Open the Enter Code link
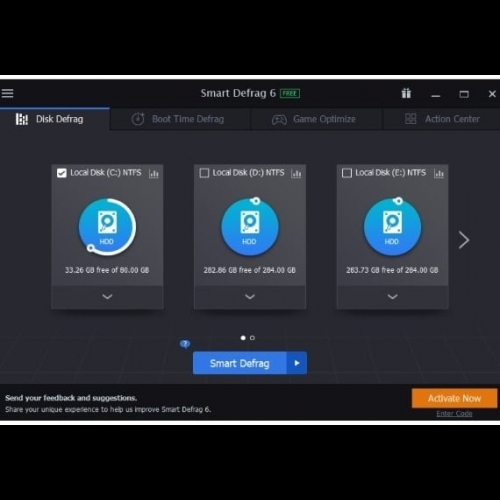Image resolution: width=500 pixels, height=500 pixels. click(x=454, y=414)
